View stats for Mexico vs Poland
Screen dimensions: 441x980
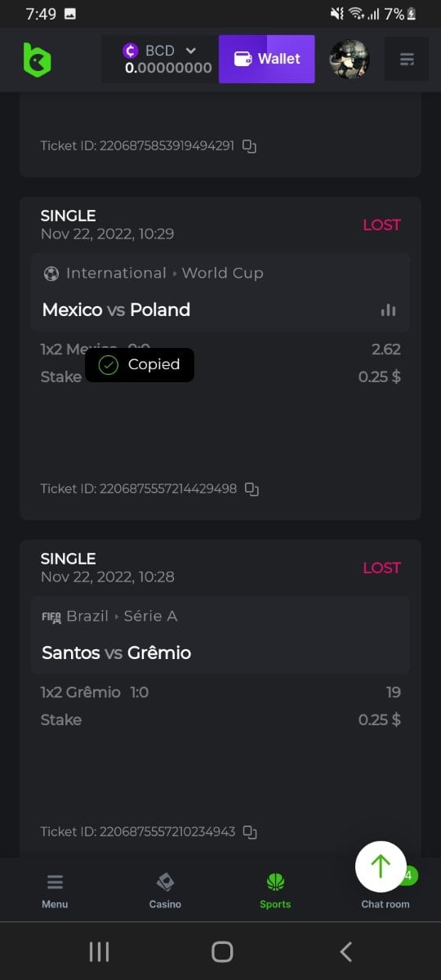click(389, 310)
